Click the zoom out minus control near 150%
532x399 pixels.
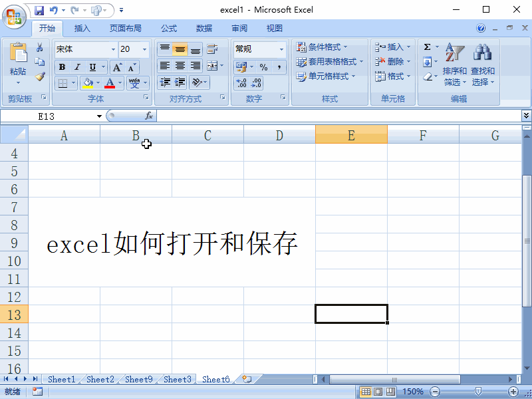pyautogui.click(x=436, y=391)
